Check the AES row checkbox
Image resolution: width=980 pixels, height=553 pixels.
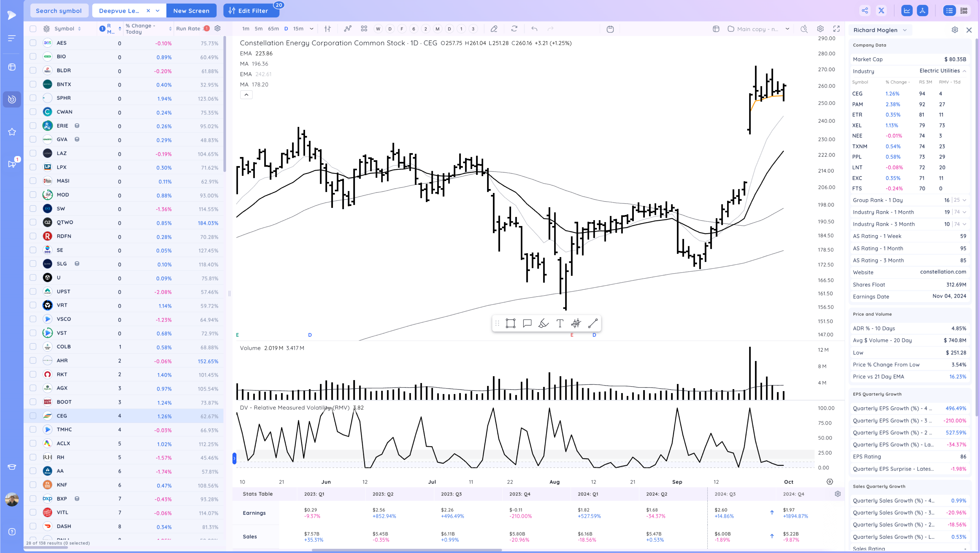(33, 43)
